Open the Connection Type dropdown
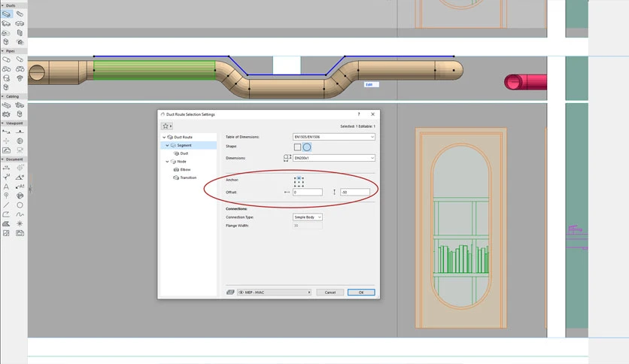This screenshot has height=364, width=629. (307, 217)
